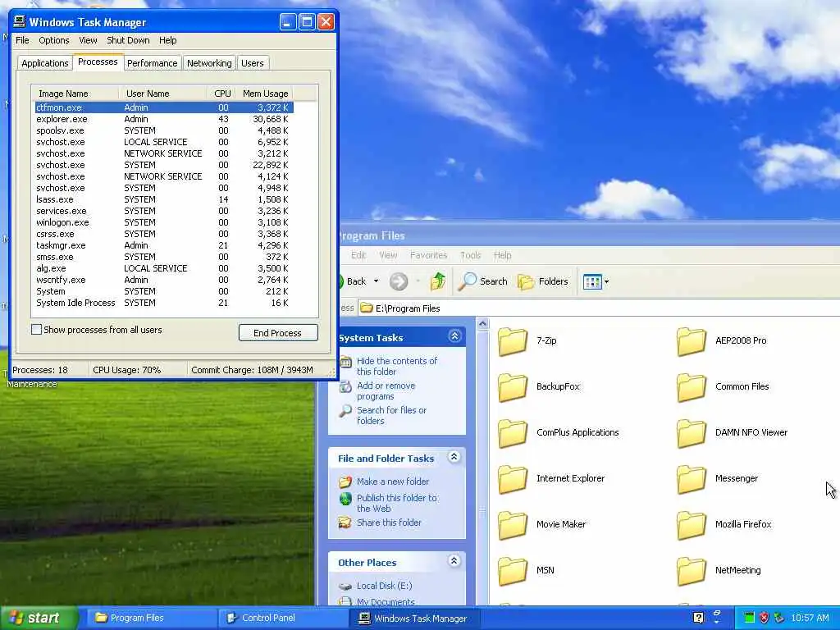Click Hide the contents of this folder

(397, 367)
